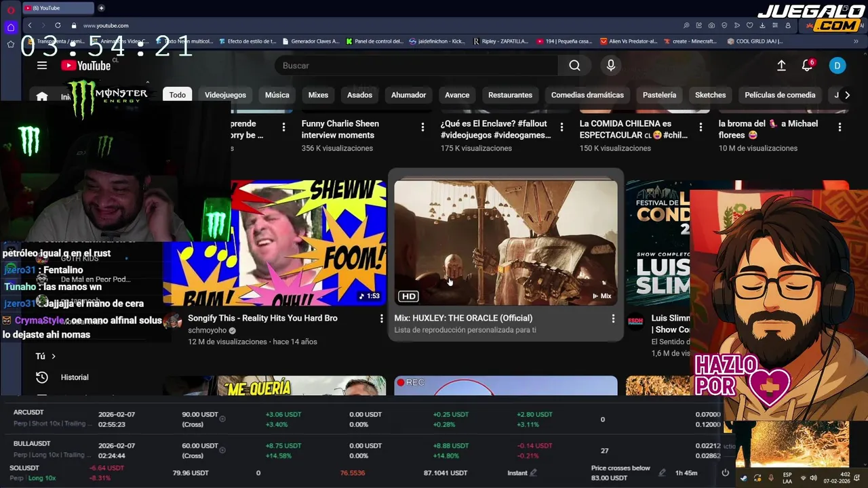Open ESP LAA keyboard language selector
Viewport: 868px width, 488px height.
[x=787, y=478]
